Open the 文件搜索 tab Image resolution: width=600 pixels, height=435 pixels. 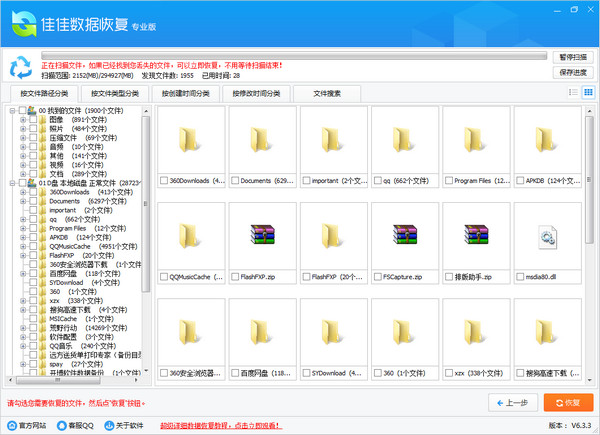point(328,93)
